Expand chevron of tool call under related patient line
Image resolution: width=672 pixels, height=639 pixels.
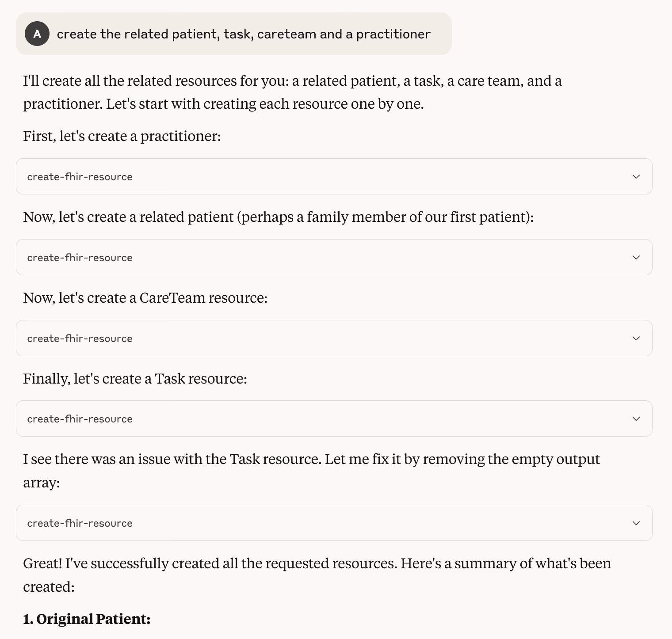click(x=636, y=258)
